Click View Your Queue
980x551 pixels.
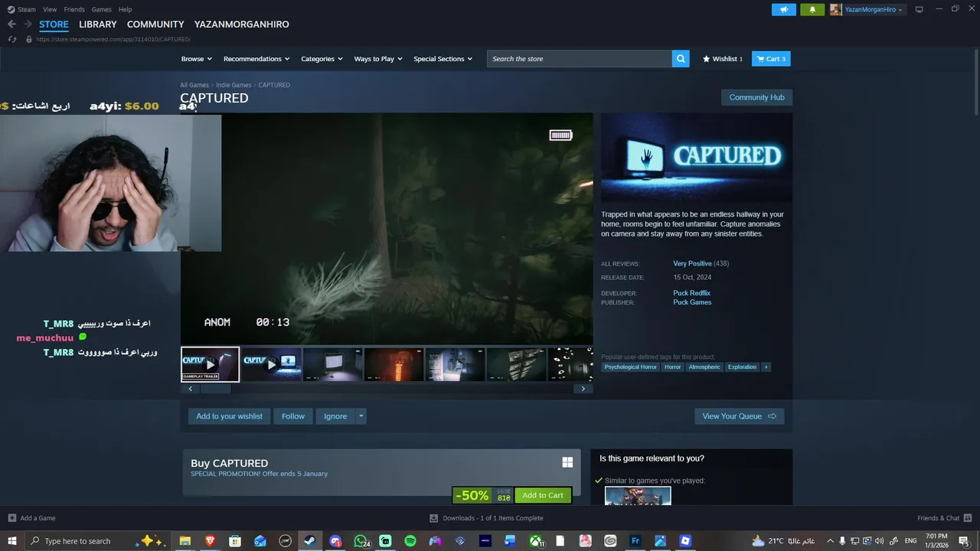(739, 416)
